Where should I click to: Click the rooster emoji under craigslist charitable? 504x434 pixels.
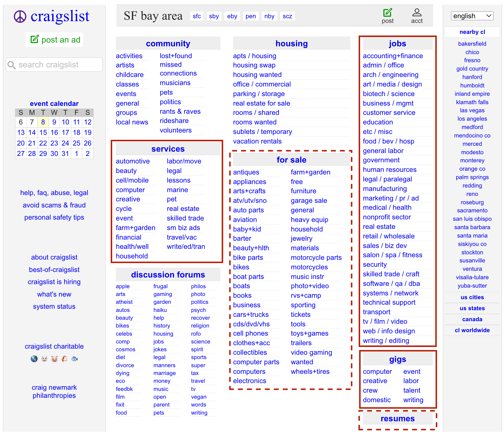click(64, 359)
